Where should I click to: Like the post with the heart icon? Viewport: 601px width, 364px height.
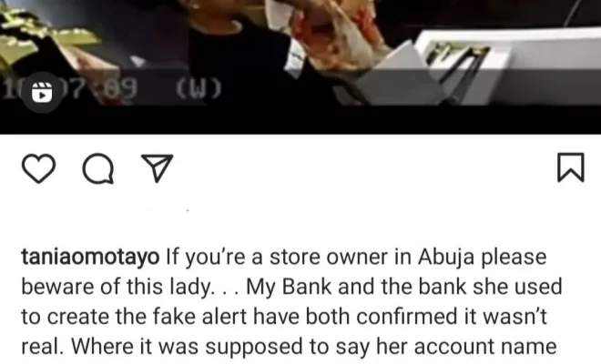(39, 168)
